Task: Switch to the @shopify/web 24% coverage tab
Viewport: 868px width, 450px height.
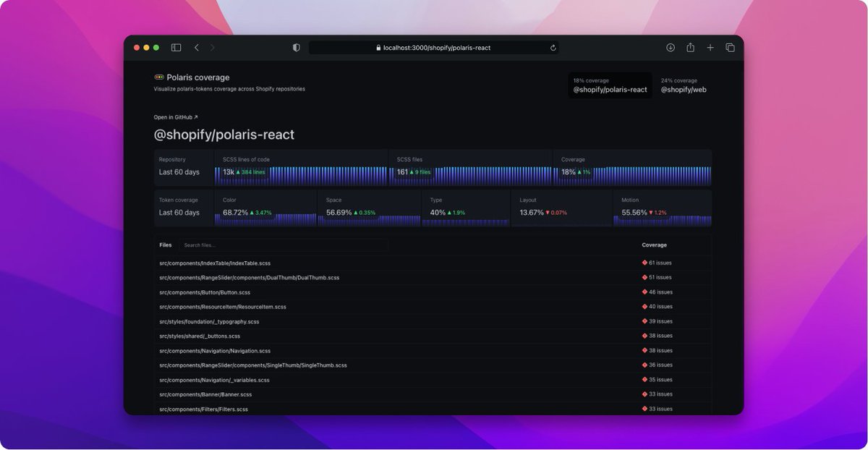Action: point(684,85)
